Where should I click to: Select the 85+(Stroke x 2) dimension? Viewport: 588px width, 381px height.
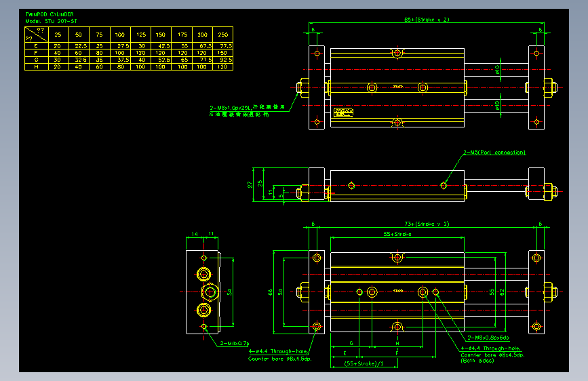click(427, 20)
